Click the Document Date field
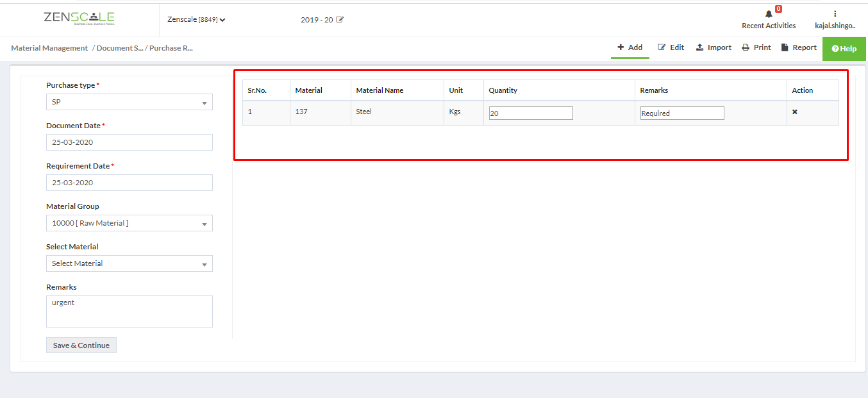Screen dimensions: 868x398 pyautogui.click(x=129, y=142)
